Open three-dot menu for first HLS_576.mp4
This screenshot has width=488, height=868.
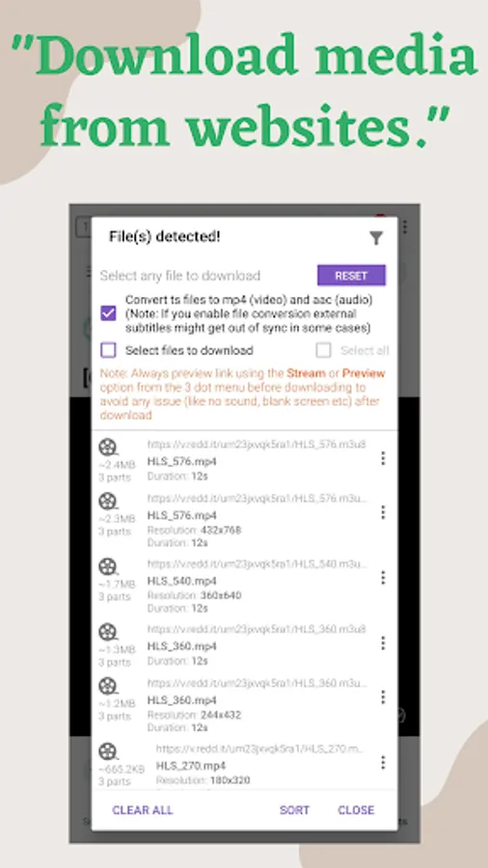(x=382, y=458)
